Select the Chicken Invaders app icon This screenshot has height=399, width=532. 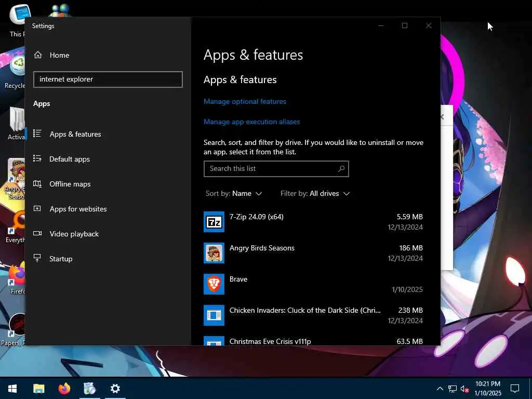[x=214, y=315]
